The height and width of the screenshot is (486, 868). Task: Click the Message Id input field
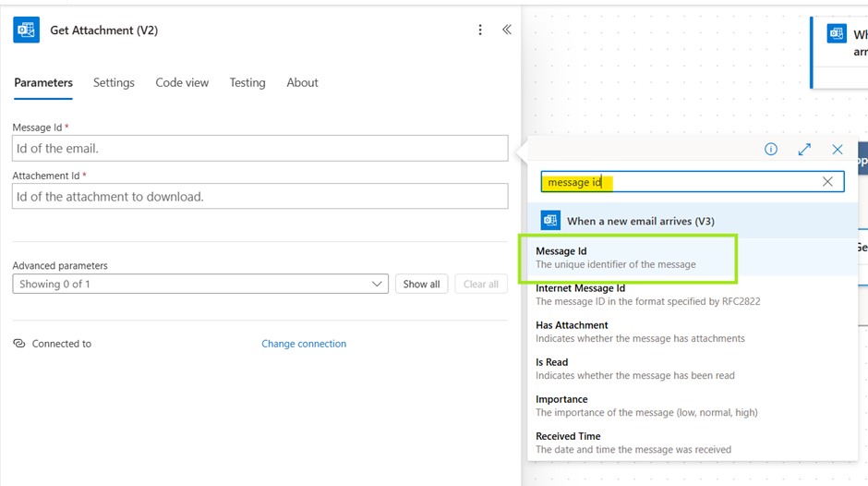click(x=259, y=149)
